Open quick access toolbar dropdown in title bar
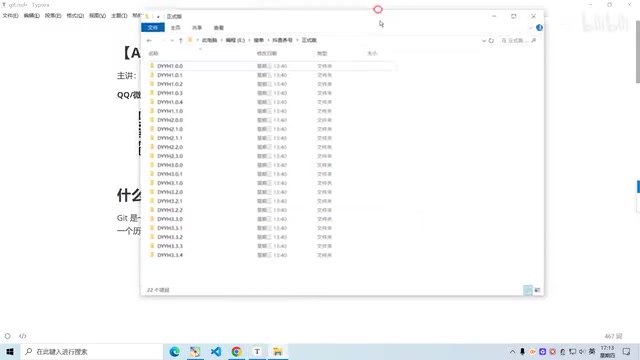This screenshot has height=360, width=640. [158, 17]
